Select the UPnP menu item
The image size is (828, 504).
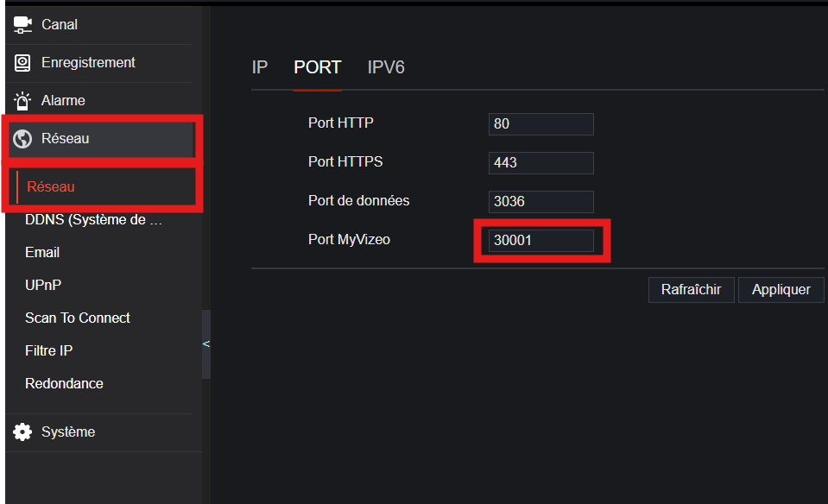43,285
